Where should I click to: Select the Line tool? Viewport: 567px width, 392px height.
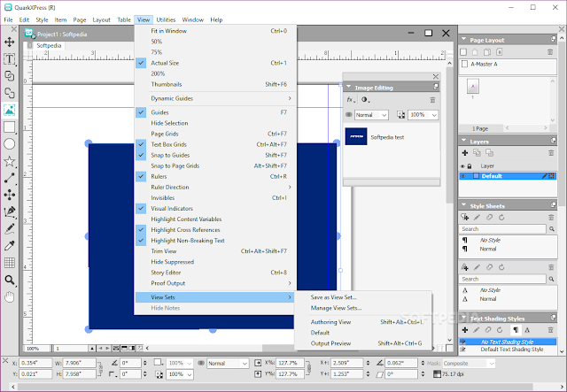10,178
